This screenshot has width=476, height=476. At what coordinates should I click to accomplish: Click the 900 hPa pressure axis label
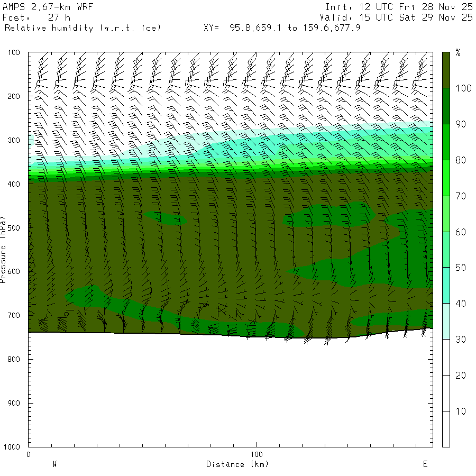[14, 403]
